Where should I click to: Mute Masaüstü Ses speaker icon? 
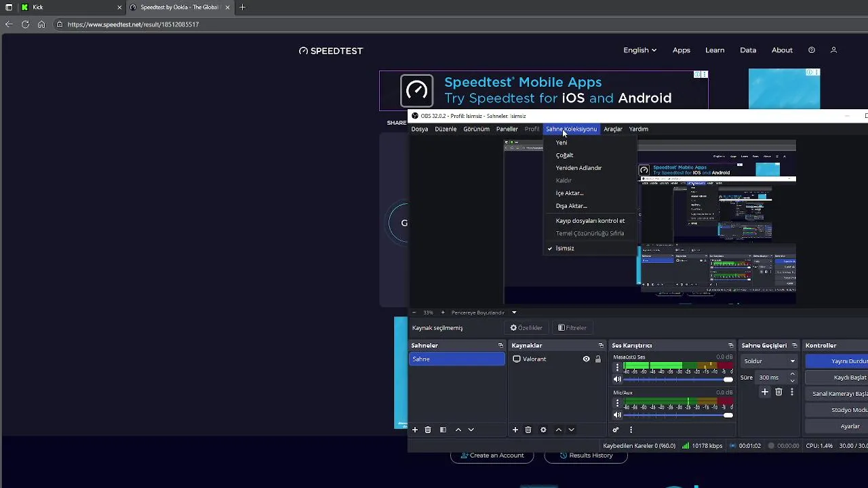pos(617,380)
